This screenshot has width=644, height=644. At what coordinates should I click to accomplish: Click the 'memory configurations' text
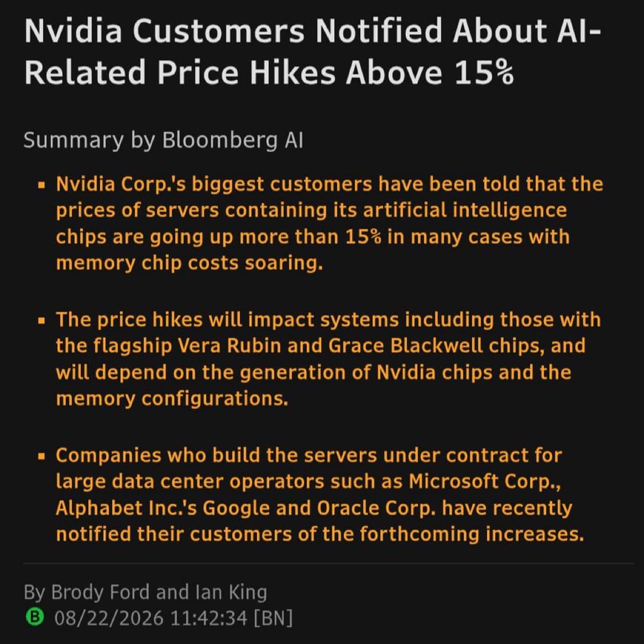pyautogui.click(x=172, y=399)
